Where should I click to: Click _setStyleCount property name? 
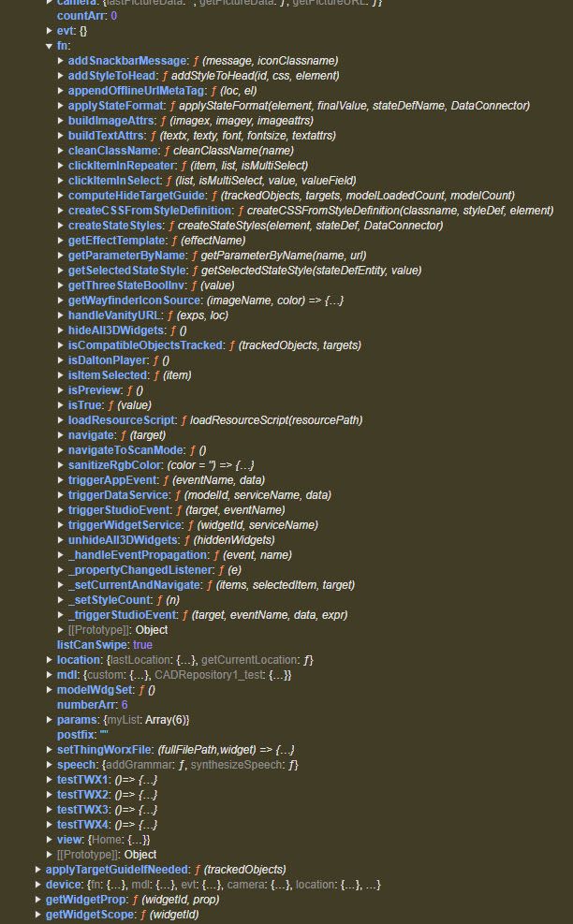109,600
